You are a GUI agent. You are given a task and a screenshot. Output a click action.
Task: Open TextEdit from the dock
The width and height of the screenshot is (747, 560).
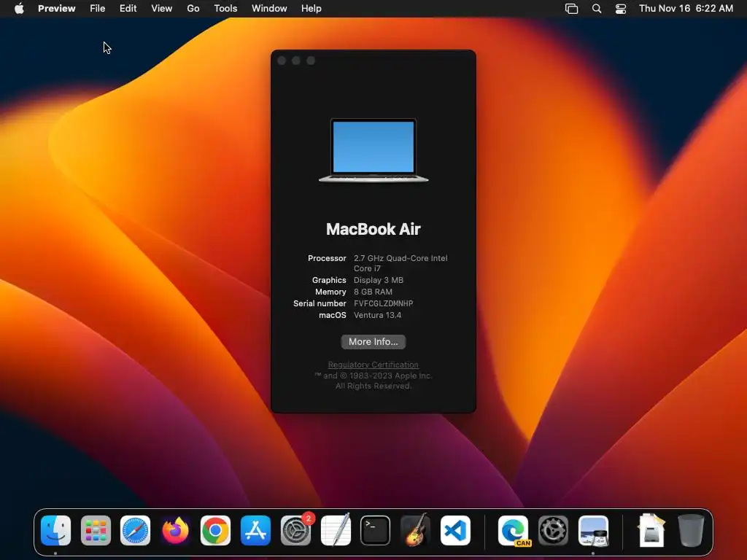(x=336, y=531)
